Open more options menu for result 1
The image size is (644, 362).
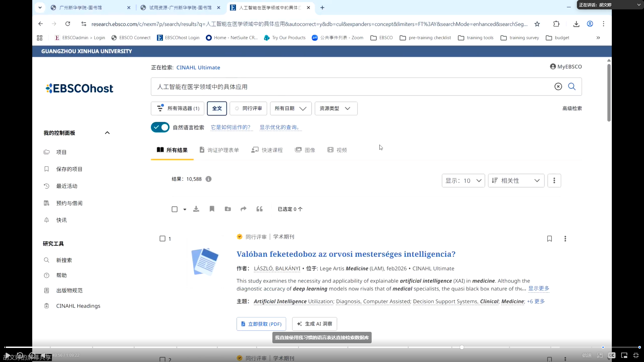[x=565, y=239]
